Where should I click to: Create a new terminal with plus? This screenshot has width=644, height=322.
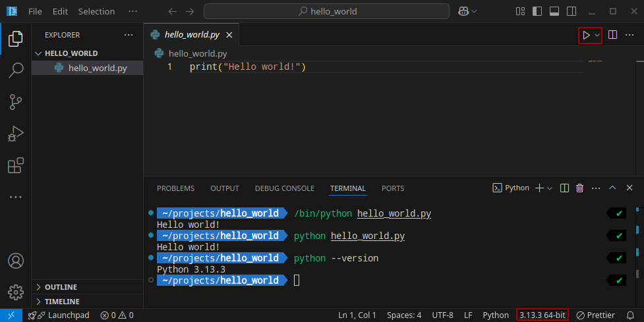pos(539,188)
